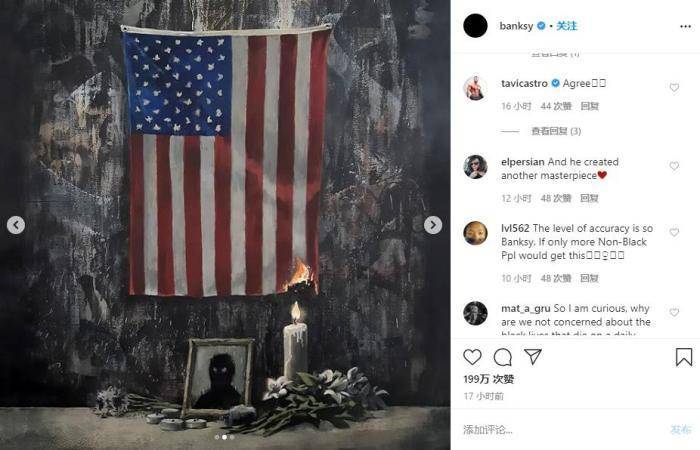Like elpersian's comment with the heart
This screenshot has height=450, width=700.
[x=674, y=166]
